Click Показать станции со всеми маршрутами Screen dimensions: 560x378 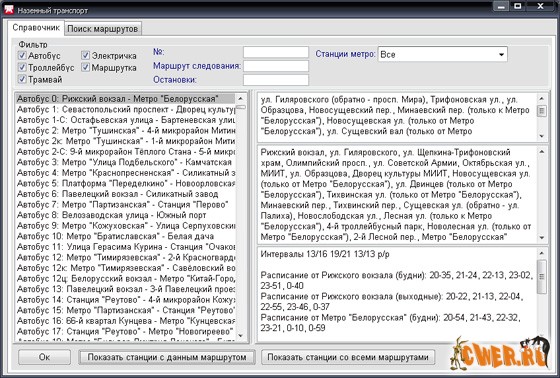tap(348, 357)
